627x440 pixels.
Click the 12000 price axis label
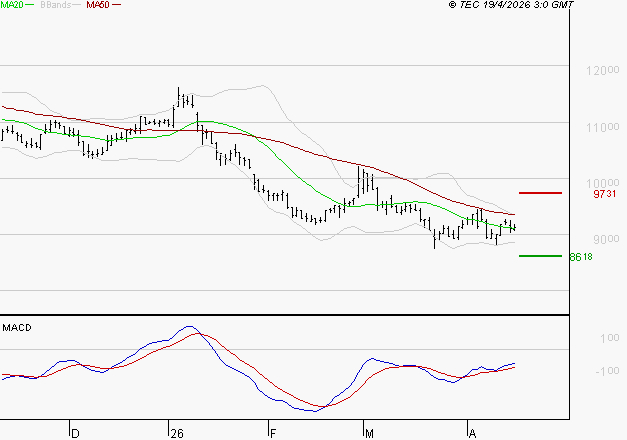[x=603, y=71]
